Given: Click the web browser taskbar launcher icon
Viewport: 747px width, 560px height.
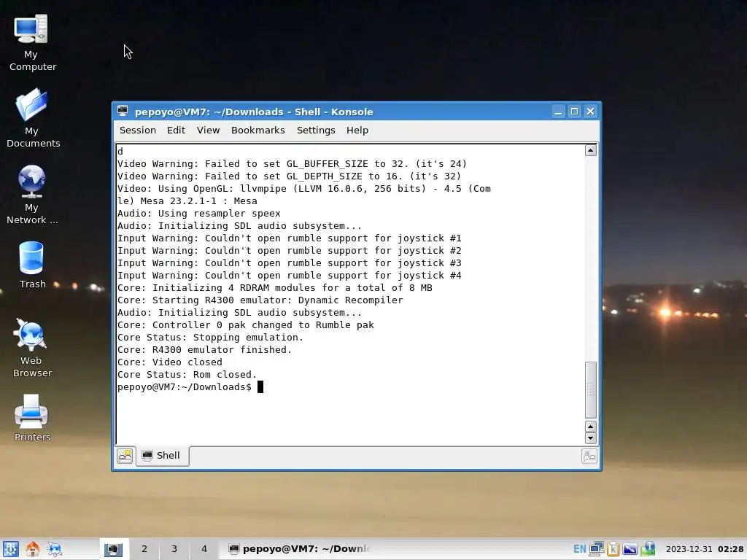Looking at the screenshot, I should tap(54, 549).
